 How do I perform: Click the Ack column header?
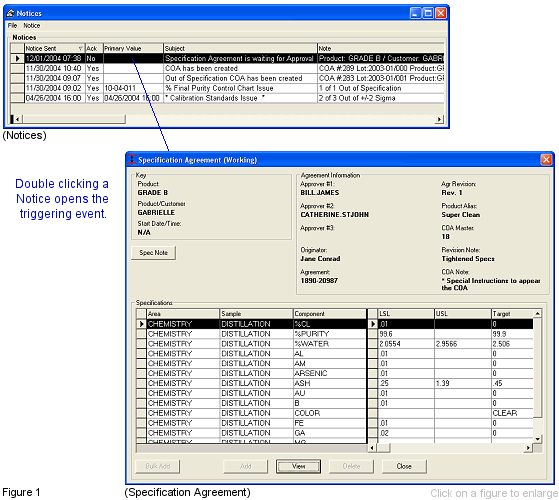pos(94,48)
